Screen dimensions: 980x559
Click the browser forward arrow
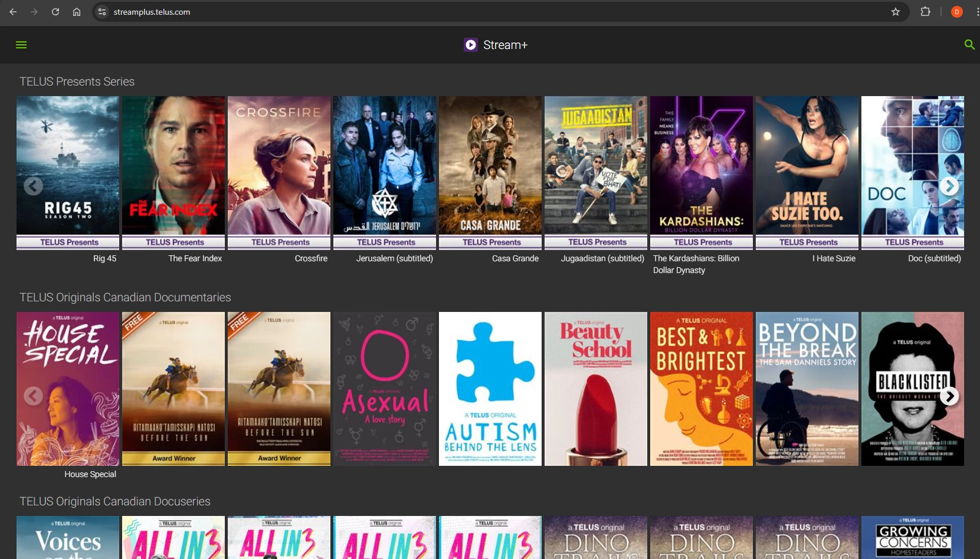click(34, 12)
